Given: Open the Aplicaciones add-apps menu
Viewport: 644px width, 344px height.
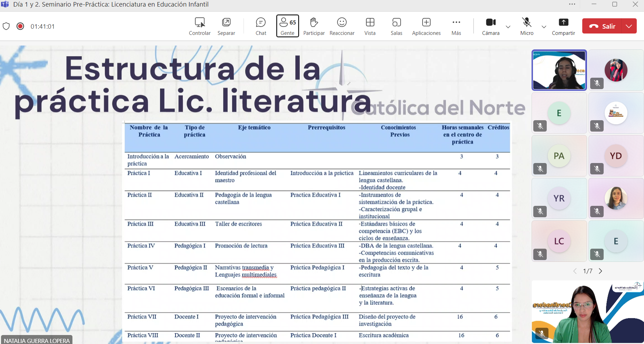Looking at the screenshot, I should pos(426,26).
